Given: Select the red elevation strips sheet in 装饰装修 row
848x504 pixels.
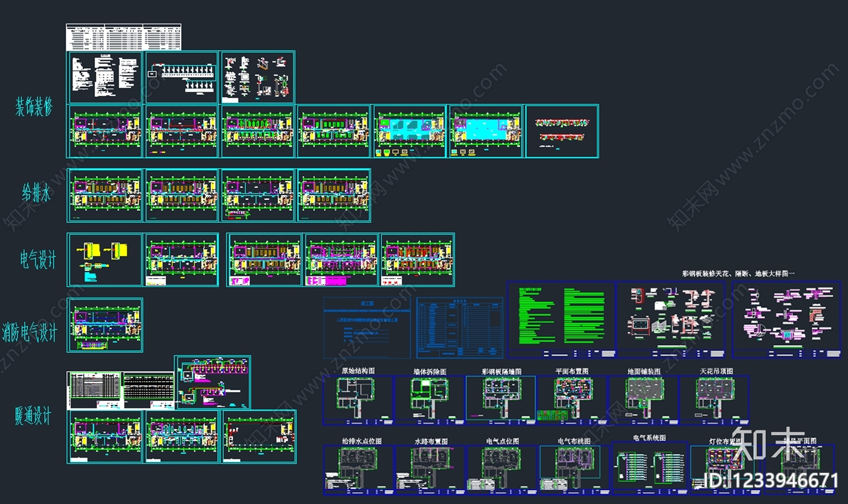Looking at the screenshot, I should coord(562,131).
